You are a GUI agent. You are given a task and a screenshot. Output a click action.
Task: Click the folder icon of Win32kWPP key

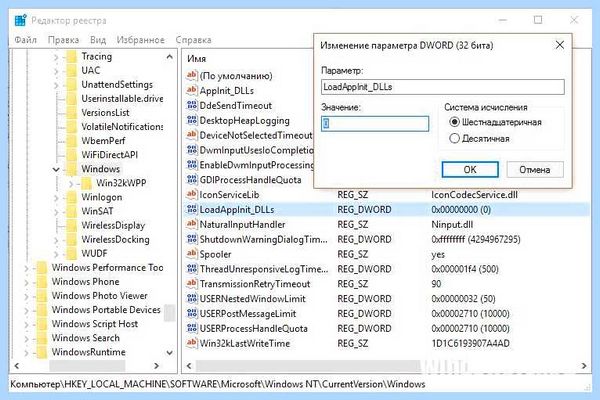pyautogui.click(x=86, y=183)
